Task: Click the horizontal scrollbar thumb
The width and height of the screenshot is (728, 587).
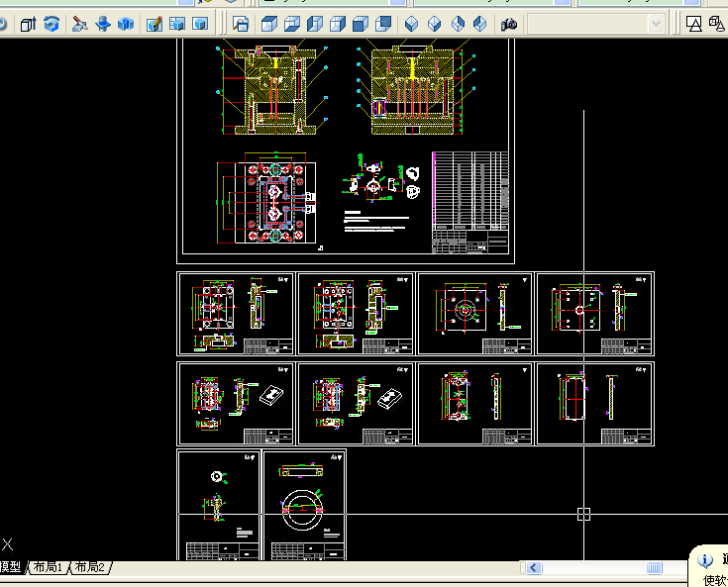Action: (654, 567)
